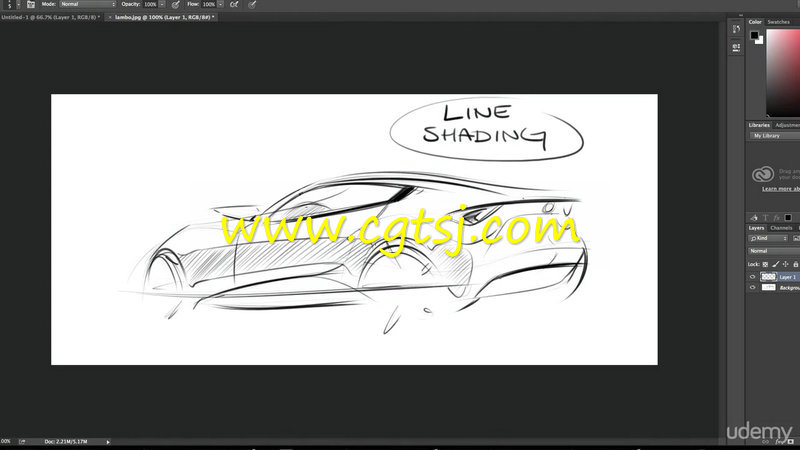The width and height of the screenshot is (800, 450).
Task: Open the layer blend mode Normal dropdown
Action: click(x=774, y=251)
